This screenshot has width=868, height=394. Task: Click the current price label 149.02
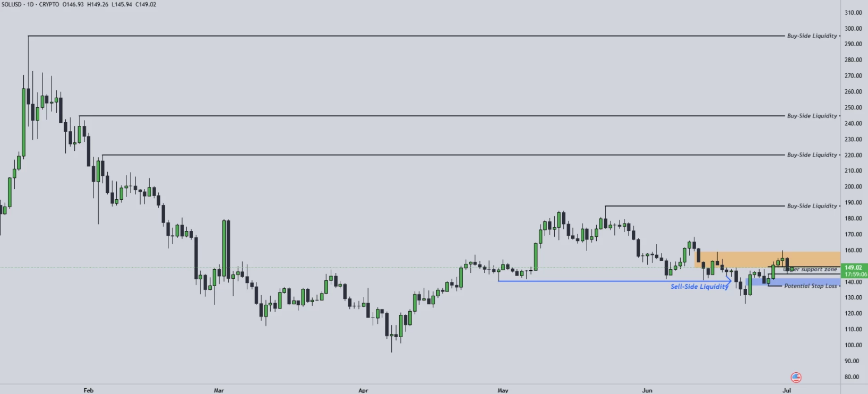click(853, 268)
